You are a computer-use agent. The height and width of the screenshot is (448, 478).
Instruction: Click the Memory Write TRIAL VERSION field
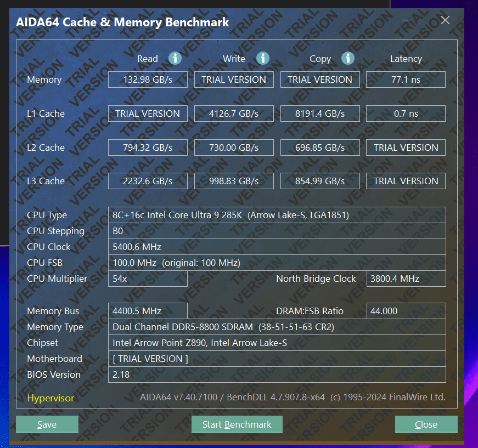(234, 80)
